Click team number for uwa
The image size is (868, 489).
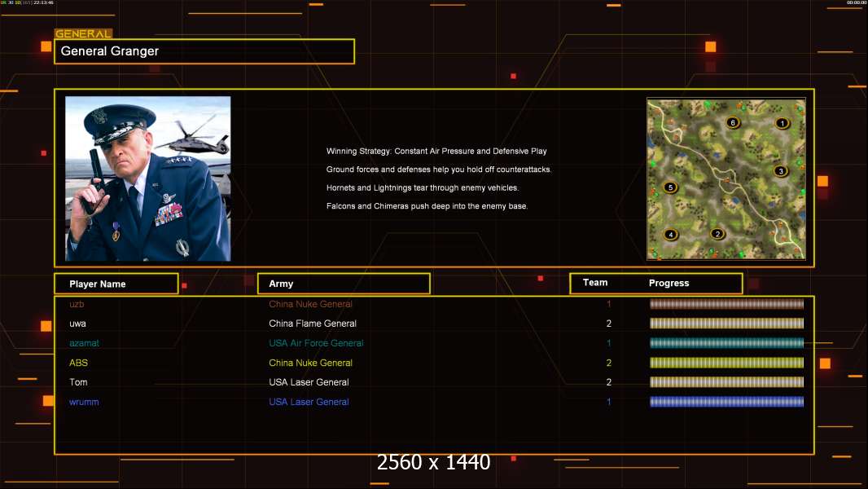pos(609,324)
